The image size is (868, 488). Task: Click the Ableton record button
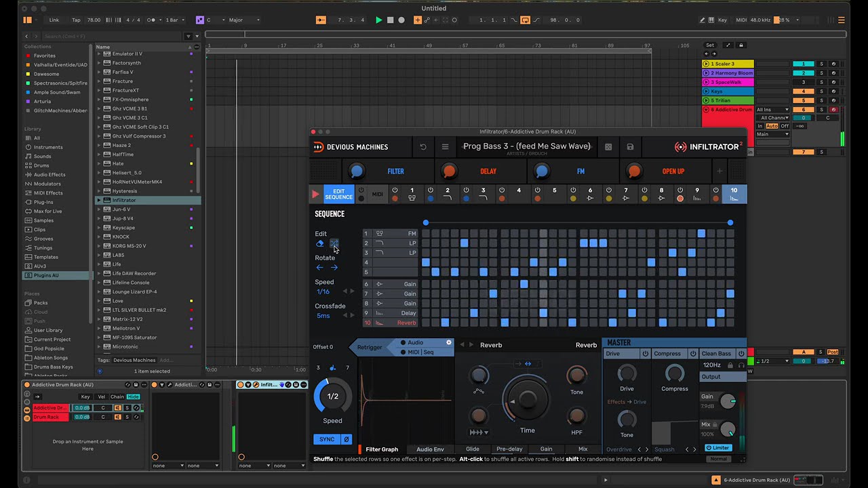(x=401, y=20)
